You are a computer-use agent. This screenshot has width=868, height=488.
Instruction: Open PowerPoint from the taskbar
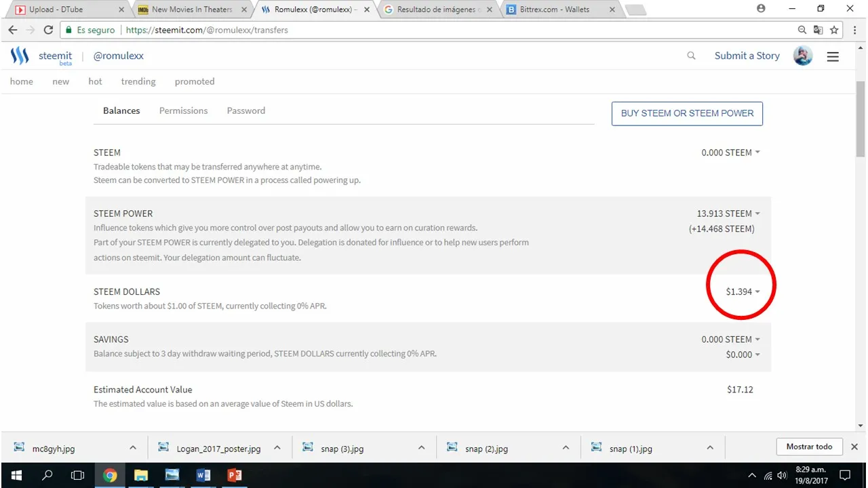[235, 475]
